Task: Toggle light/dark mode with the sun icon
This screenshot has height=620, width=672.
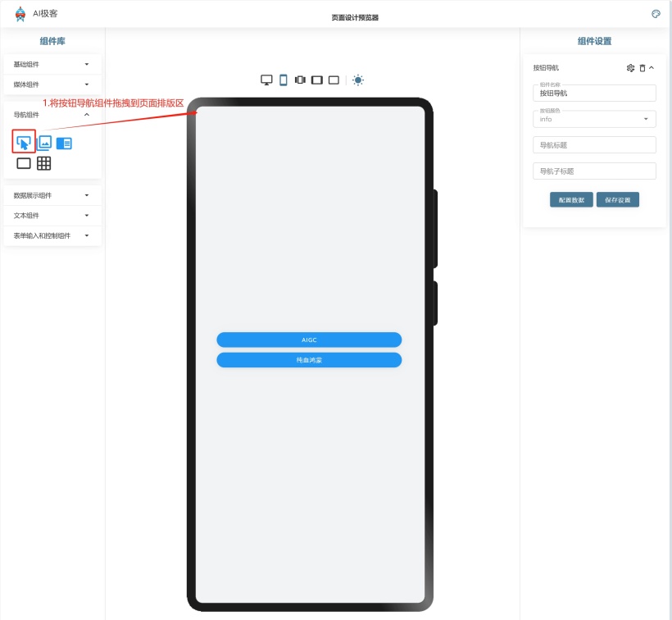Action: coord(357,80)
